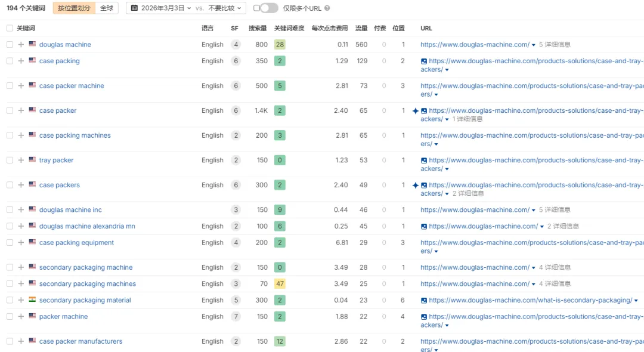Click image icon in douglas machine alexandria mn URL
Screen dimensions: 644x352
(424, 226)
